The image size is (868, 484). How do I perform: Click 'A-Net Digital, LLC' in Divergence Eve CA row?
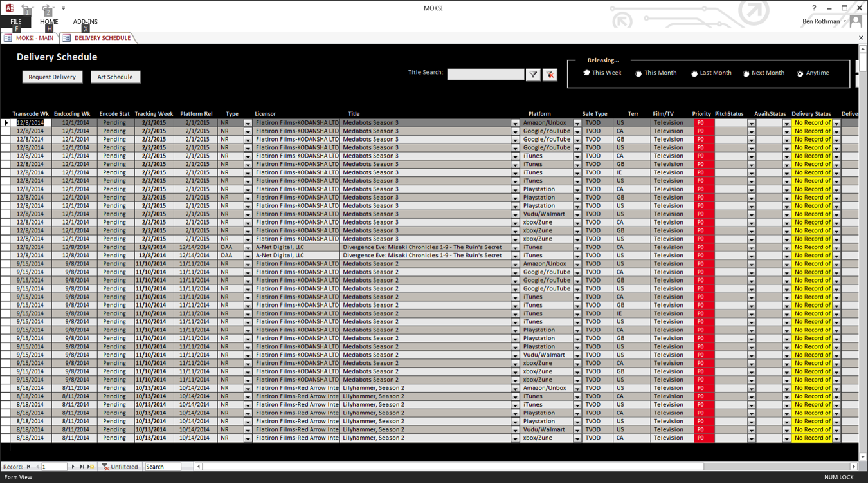coord(280,247)
